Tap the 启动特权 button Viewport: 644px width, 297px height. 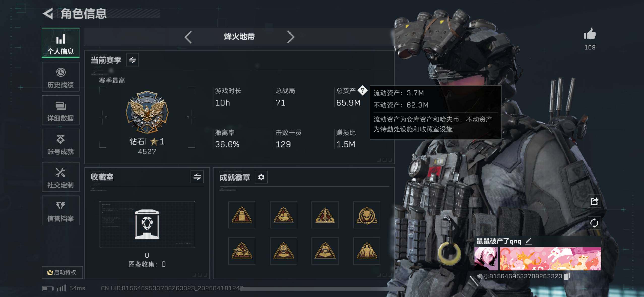pos(62,272)
